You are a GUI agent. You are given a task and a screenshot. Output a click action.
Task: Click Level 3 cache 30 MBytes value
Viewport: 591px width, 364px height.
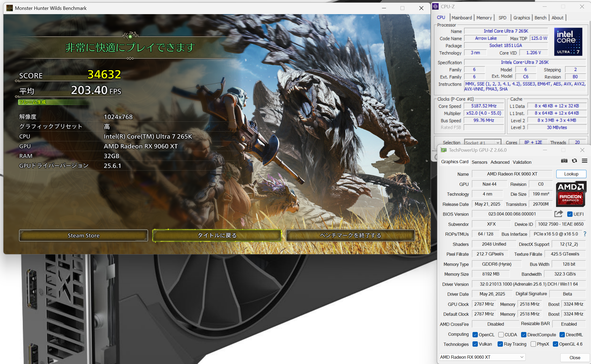557,127
